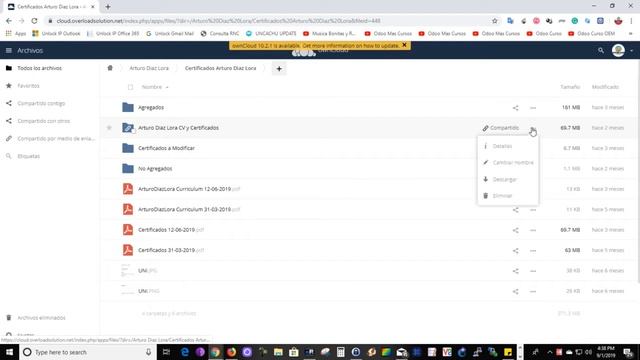Open Microsoft Edge from the taskbar

click(x=184, y=352)
